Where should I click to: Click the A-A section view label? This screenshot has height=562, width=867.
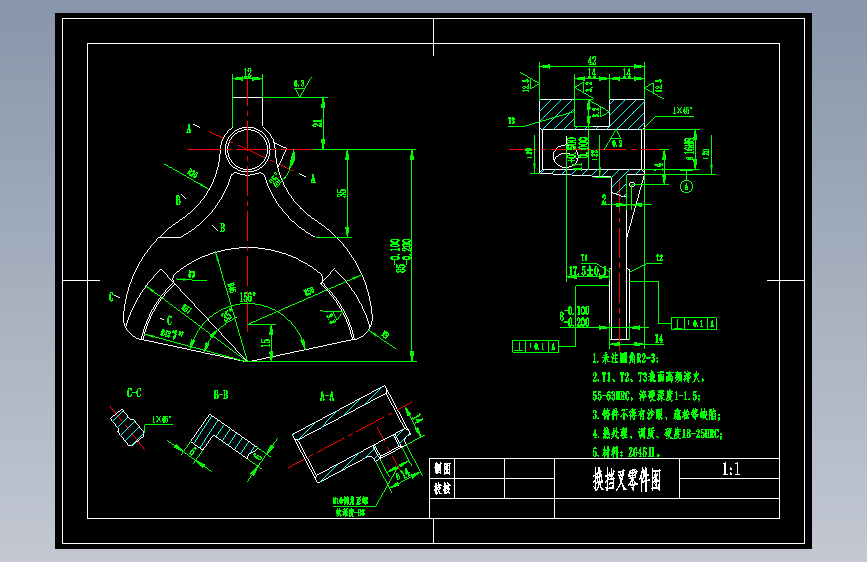pyautogui.click(x=327, y=397)
